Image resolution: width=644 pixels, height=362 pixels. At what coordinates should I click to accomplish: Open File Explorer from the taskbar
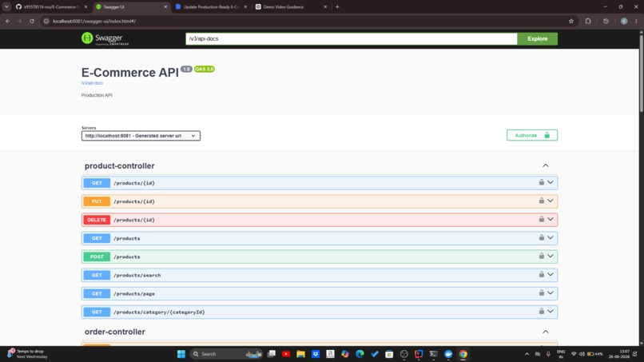(300, 354)
